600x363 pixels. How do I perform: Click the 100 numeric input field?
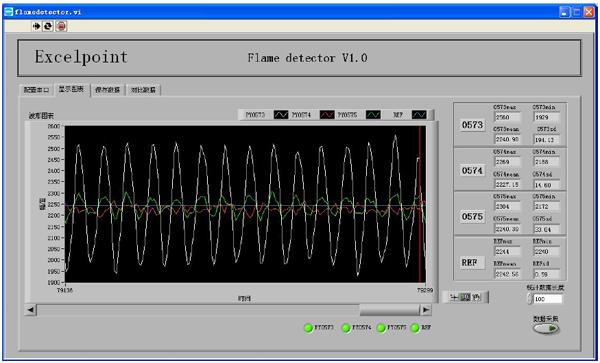point(548,299)
